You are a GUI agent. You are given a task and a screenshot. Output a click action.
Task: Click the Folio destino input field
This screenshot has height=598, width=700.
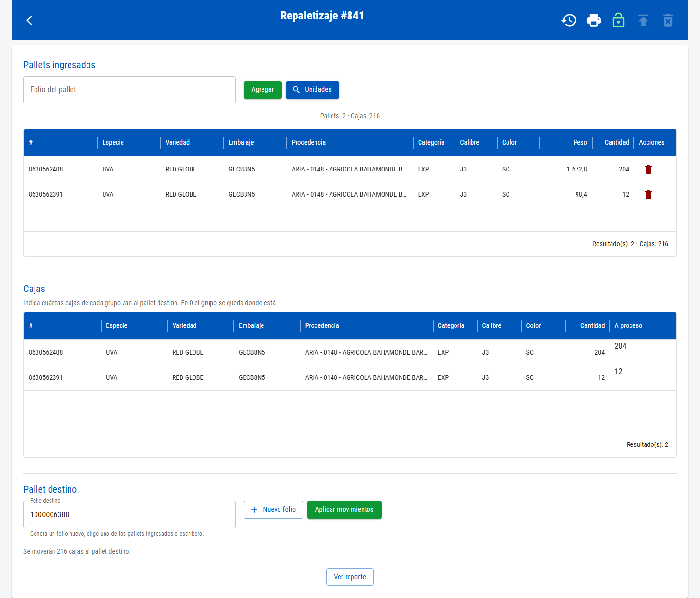click(x=129, y=514)
